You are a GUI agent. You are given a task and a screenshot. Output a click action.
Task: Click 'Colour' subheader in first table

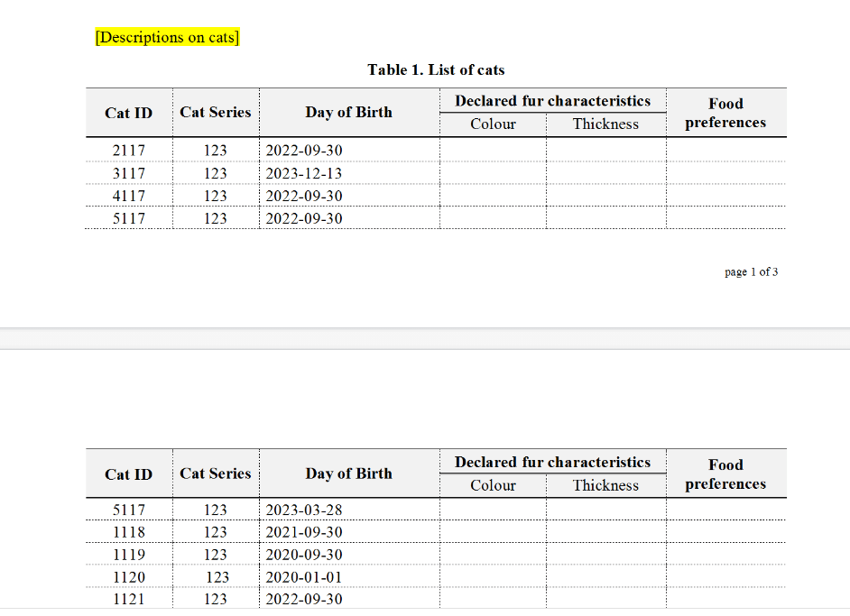coord(493,124)
